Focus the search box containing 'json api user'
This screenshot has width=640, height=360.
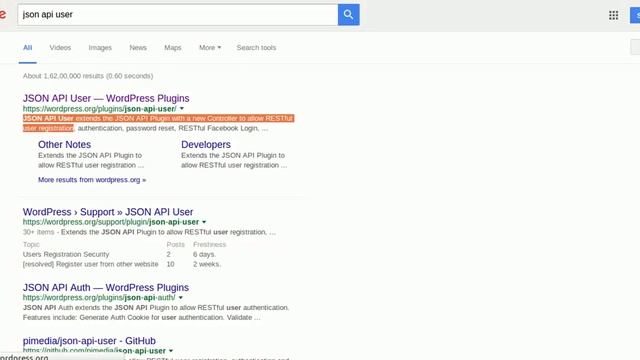pos(178,15)
